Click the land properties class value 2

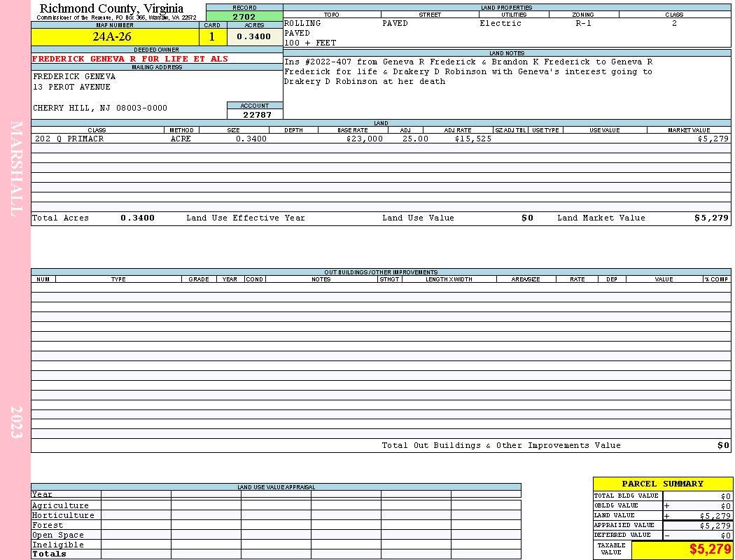(674, 23)
